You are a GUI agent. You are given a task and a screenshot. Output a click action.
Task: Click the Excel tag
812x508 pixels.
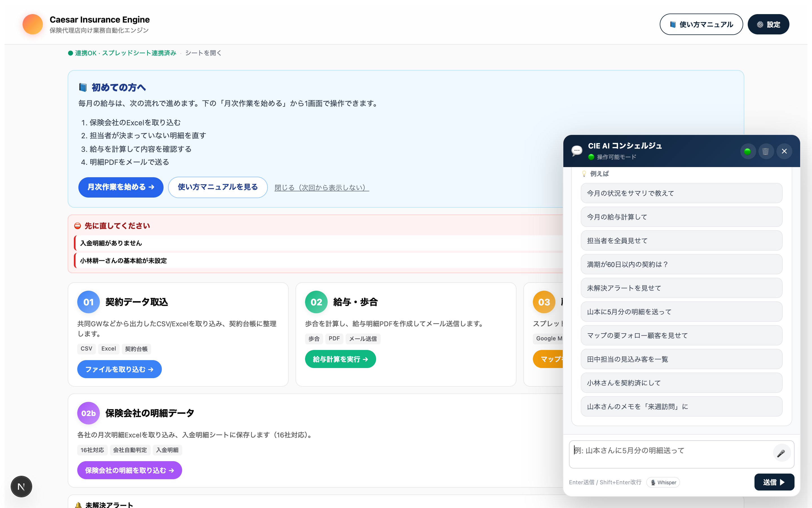109,349
